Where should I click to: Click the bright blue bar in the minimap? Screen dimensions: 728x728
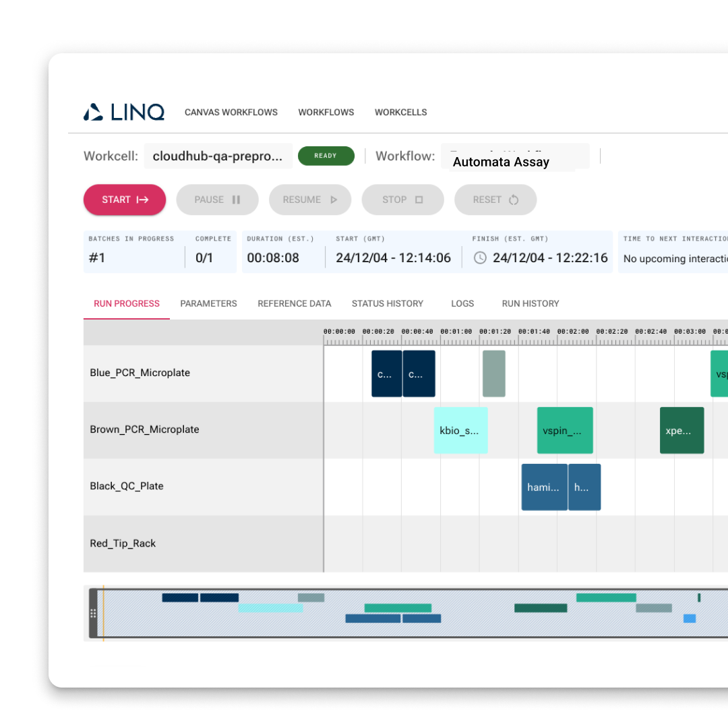click(x=690, y=618)
